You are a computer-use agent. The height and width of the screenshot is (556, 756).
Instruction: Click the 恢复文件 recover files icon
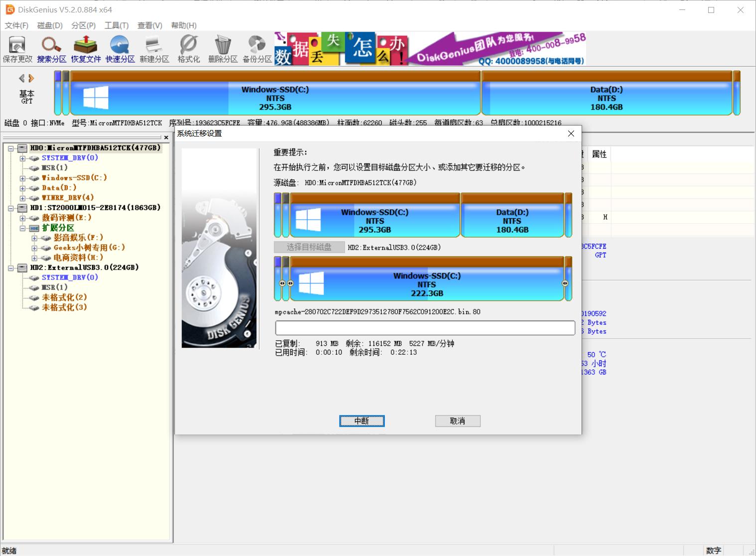coord(86,49)
